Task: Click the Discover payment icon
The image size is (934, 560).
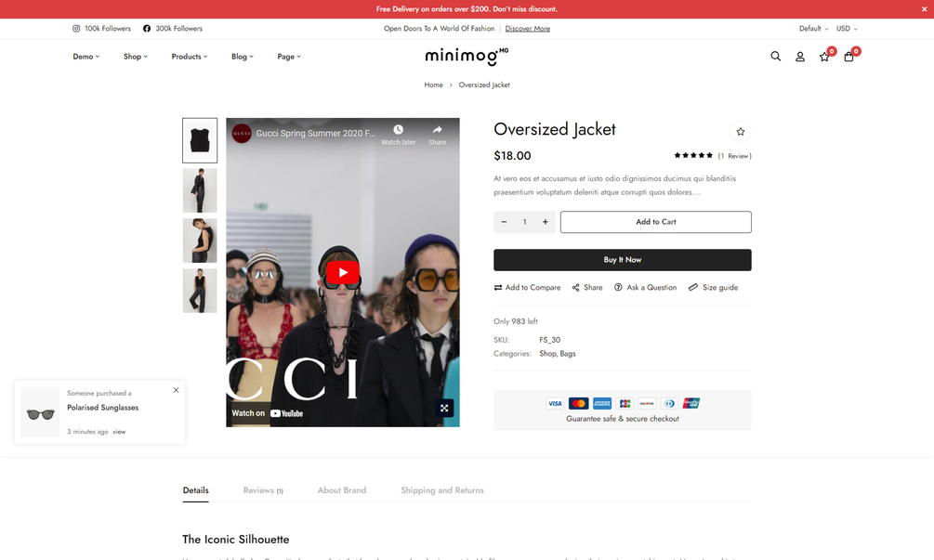Action: click(647, 403)
